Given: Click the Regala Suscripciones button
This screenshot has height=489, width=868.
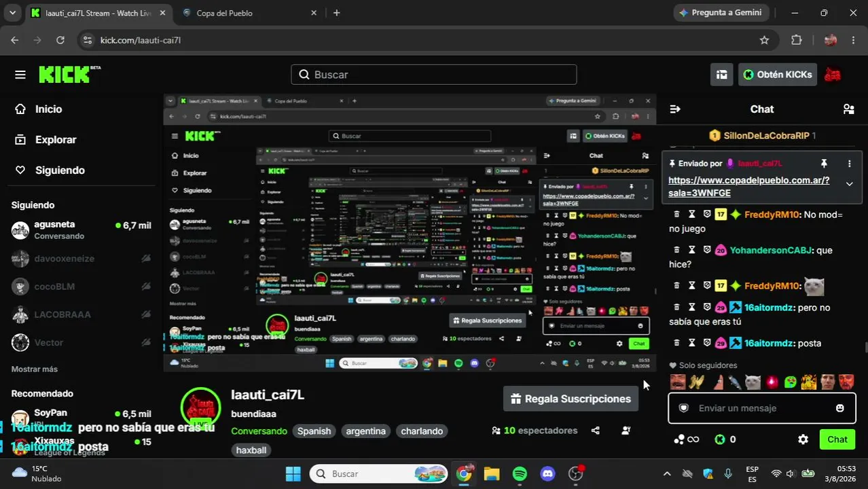Looking at the screenshot, I should click(571, 399).
